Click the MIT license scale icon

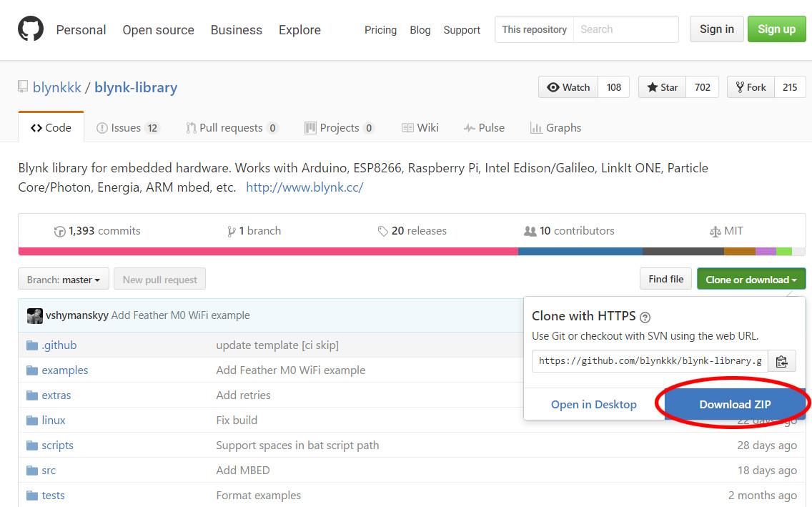715,232
